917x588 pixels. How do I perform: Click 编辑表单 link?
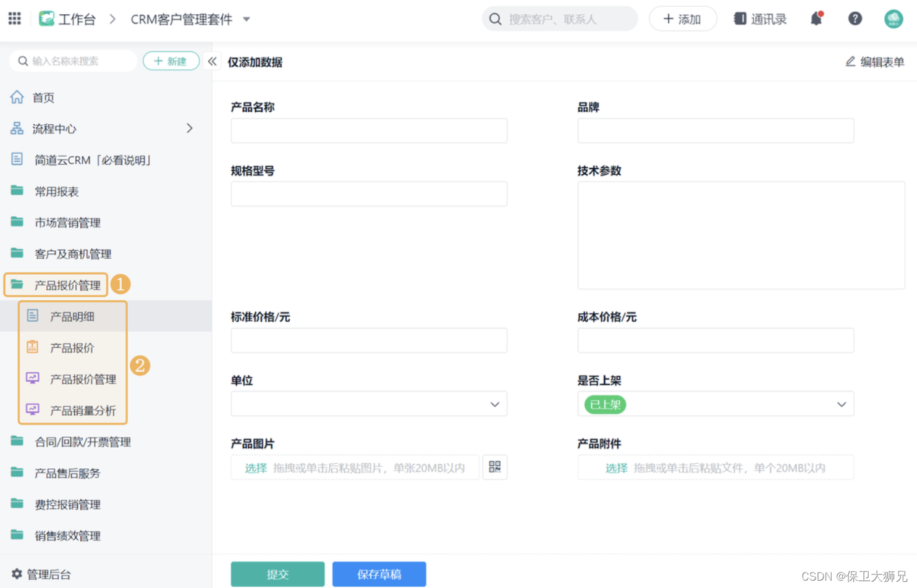[882, 61]
